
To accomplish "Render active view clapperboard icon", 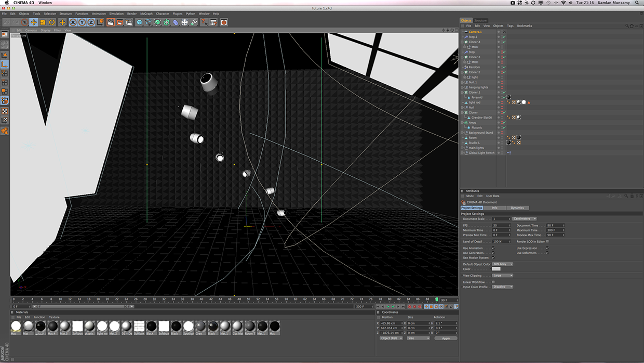I will [x=111, y=22].
